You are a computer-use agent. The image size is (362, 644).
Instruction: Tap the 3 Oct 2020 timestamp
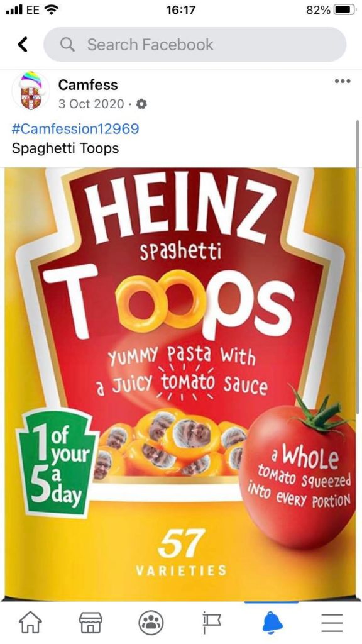click(x=91, y=104)
